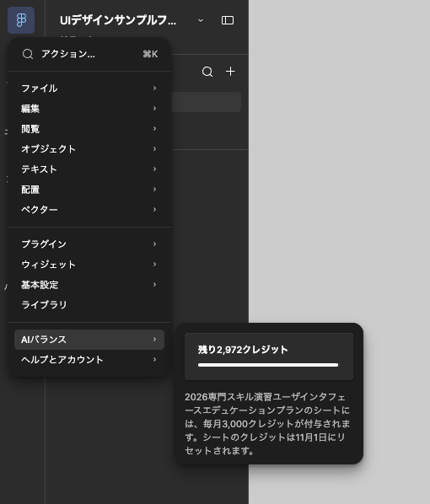Toggle the sidebar panel layout icon
430x504 pixels.
click(228, 20)
